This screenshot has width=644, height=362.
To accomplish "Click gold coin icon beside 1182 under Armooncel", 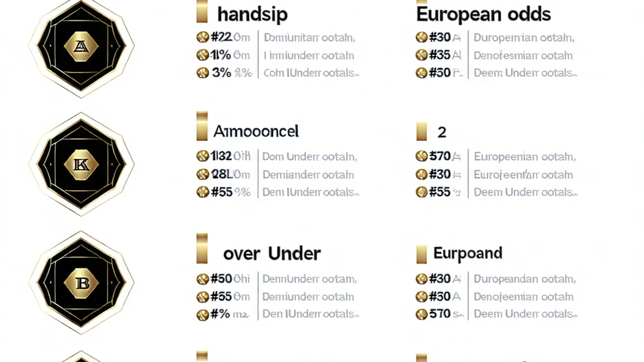I will coord(203,157).
